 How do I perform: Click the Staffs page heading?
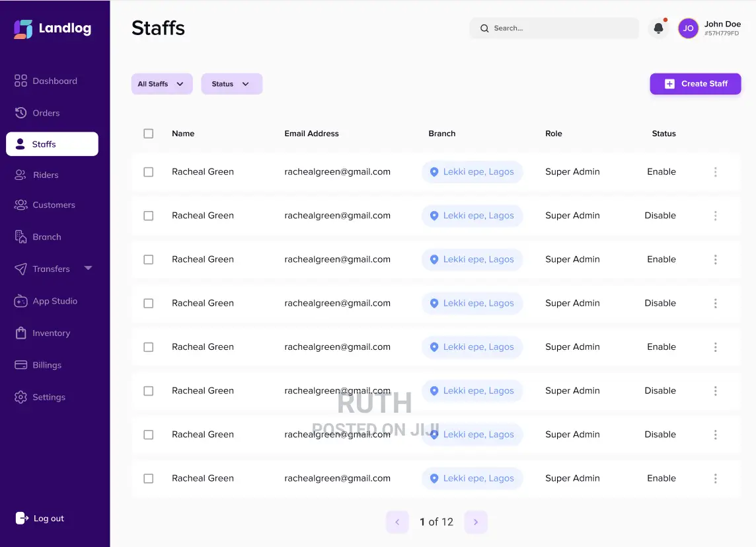[x=158, y=28]
